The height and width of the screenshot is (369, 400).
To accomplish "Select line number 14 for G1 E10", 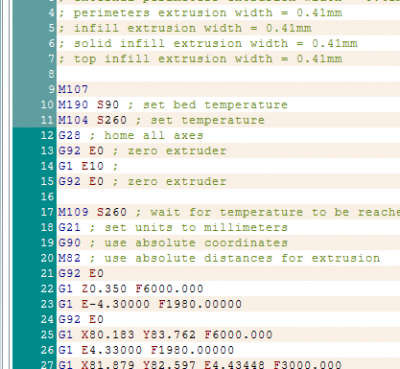I will [x=47, y=166].
